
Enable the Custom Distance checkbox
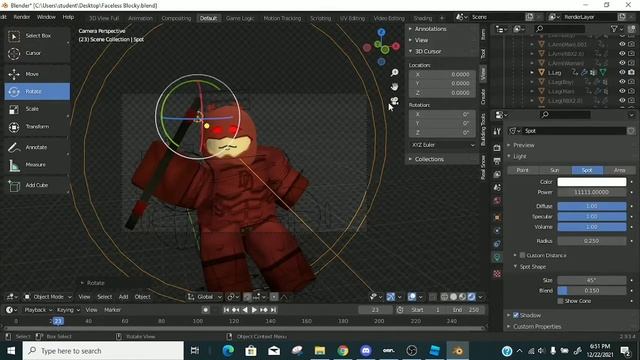point(522,255)
